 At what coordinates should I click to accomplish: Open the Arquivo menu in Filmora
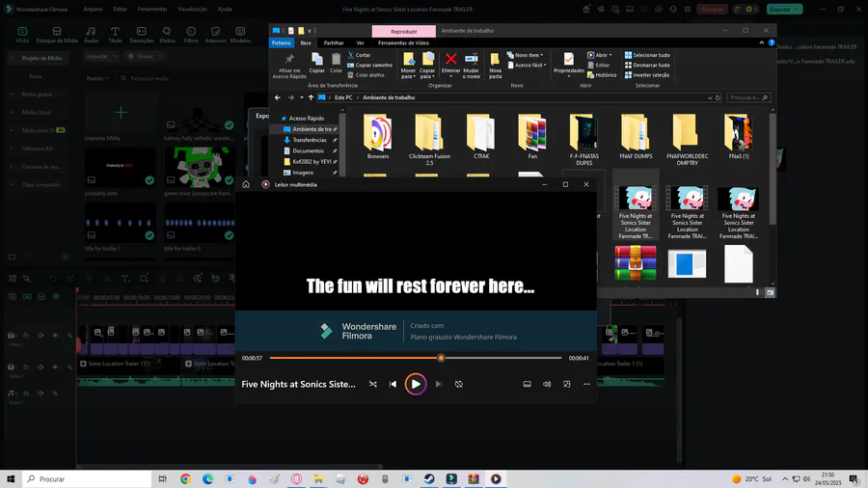(x=93, y=10)
